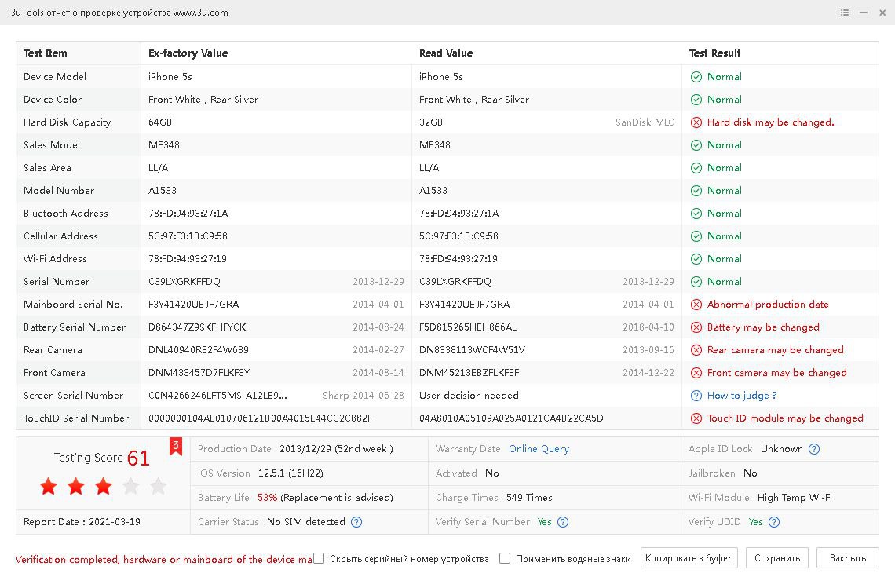Click the red X icon beside Battery may be changed
The image size is (895, 588).
[696, 327]
